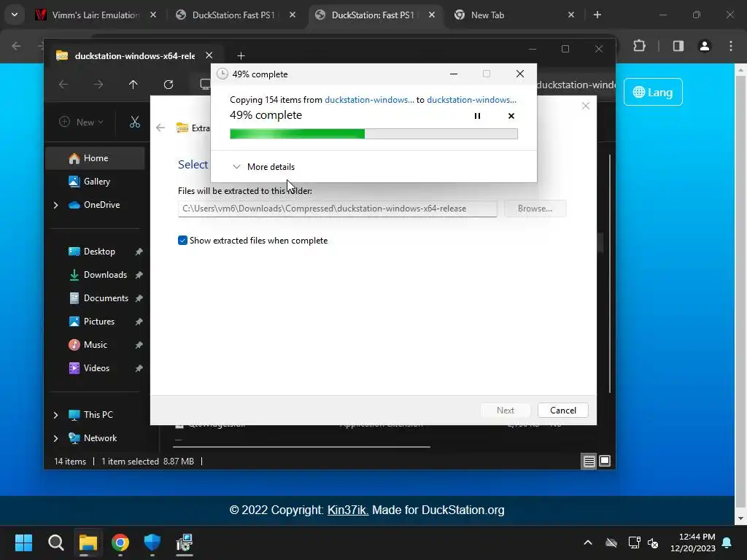Open Desktop quick access folder
This screenshot has width=747, height=560.
98,252
